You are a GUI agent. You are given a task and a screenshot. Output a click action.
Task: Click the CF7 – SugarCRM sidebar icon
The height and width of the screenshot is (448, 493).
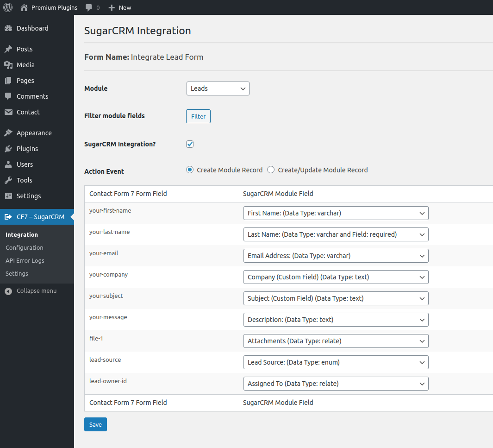(9, 216)
